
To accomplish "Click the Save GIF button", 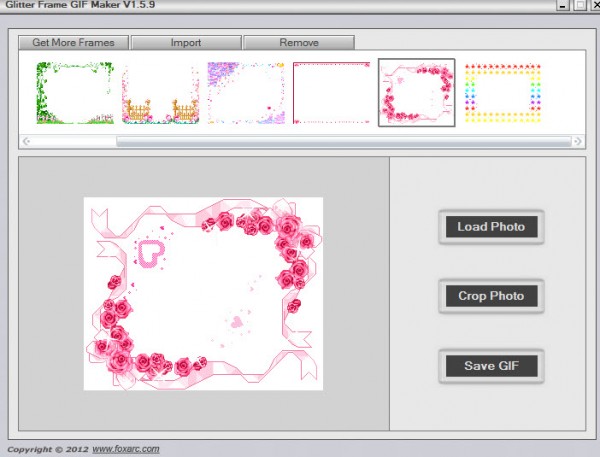I will click(491, 366).
